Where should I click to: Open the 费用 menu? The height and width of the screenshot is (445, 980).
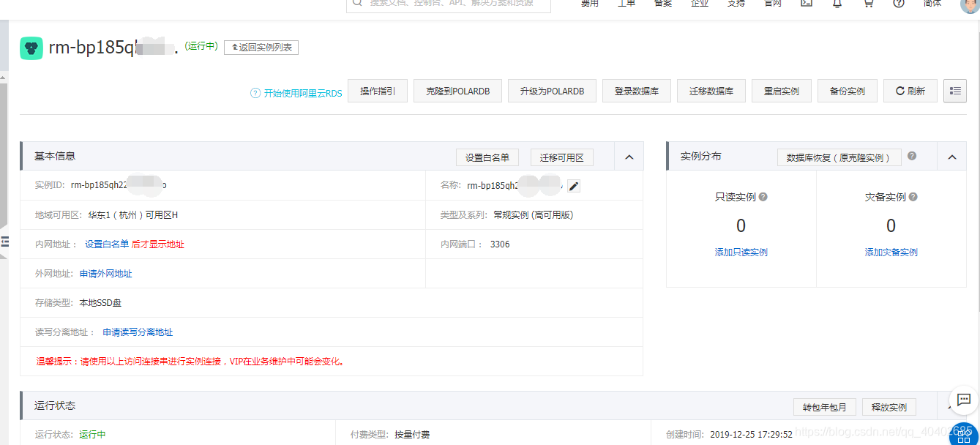pos(590,3)
